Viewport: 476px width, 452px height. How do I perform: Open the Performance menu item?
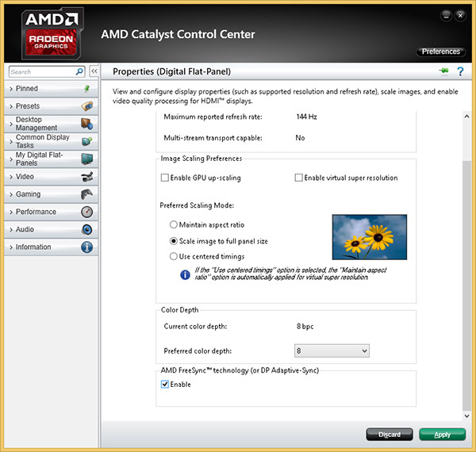52,212
